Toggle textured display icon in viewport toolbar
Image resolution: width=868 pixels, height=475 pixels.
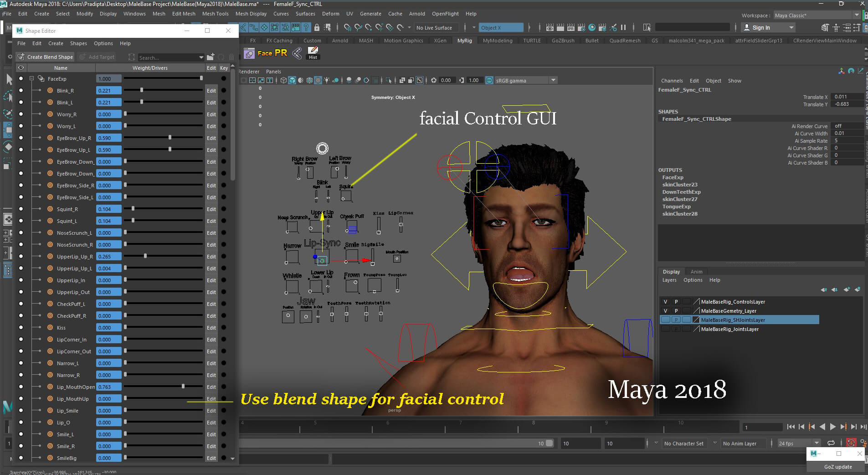318,81
